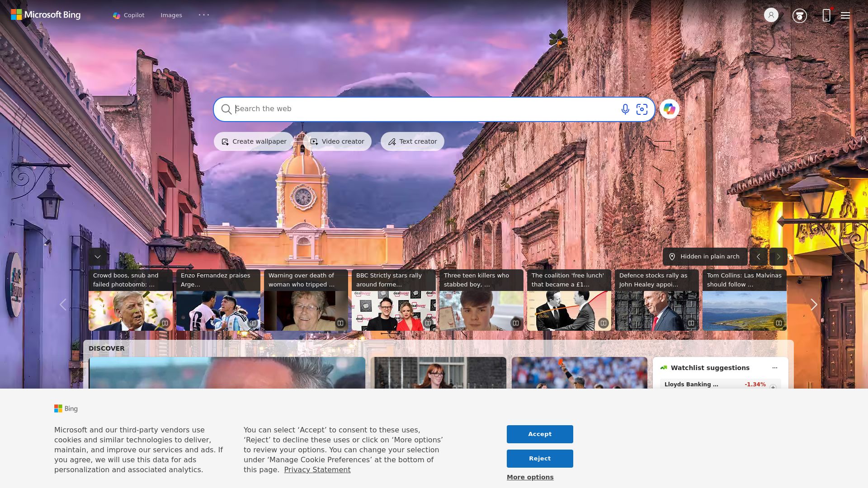Screen dimensions: 868x488
Task: Click reader icon on coalition free lunch card
Action: pyautogui.click(x=604, y=323)
